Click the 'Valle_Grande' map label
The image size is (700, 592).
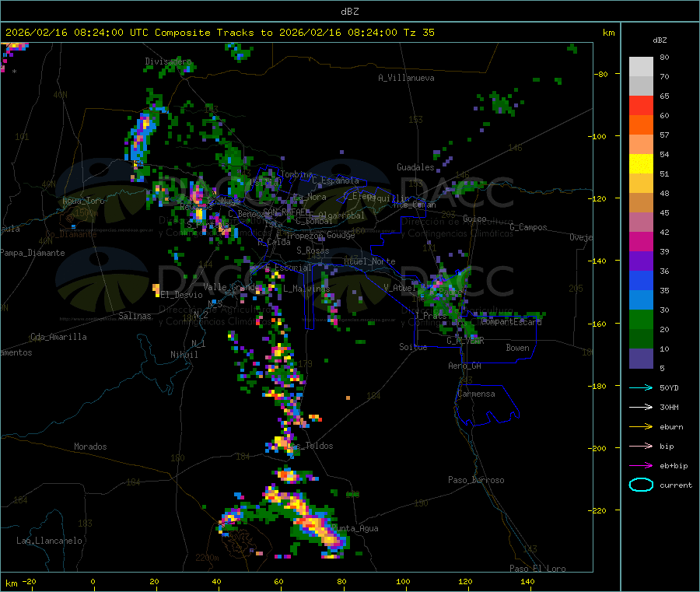click(x=232, y=286)
